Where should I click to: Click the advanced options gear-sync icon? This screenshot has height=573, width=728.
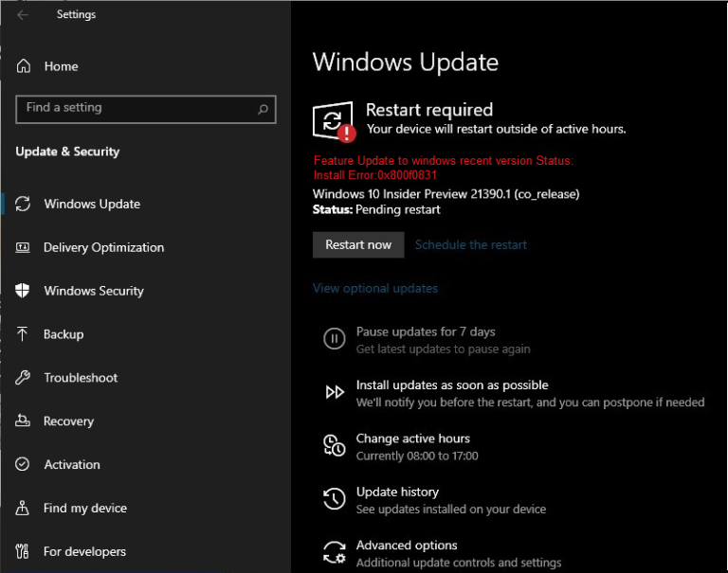[x=335, y=552]
